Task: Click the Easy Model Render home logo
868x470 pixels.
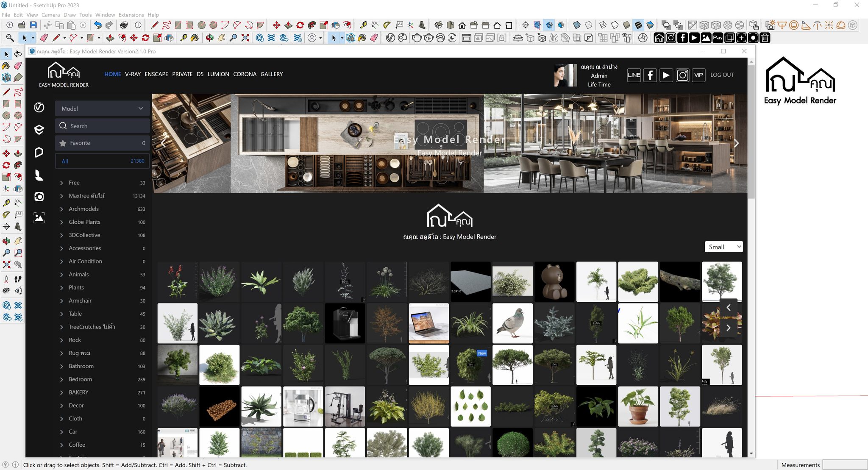Action: tap(64, 75)
